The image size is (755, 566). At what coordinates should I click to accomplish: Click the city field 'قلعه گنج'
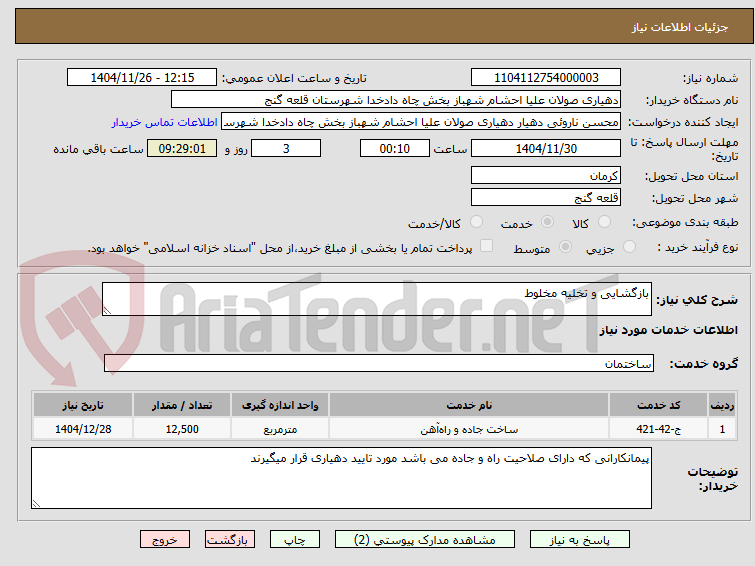point(546,197)
